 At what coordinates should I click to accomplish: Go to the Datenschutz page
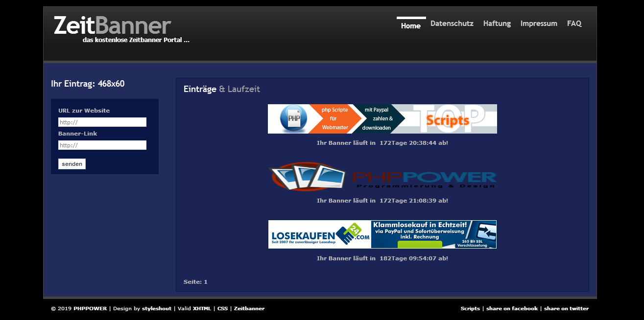(452, 23)
